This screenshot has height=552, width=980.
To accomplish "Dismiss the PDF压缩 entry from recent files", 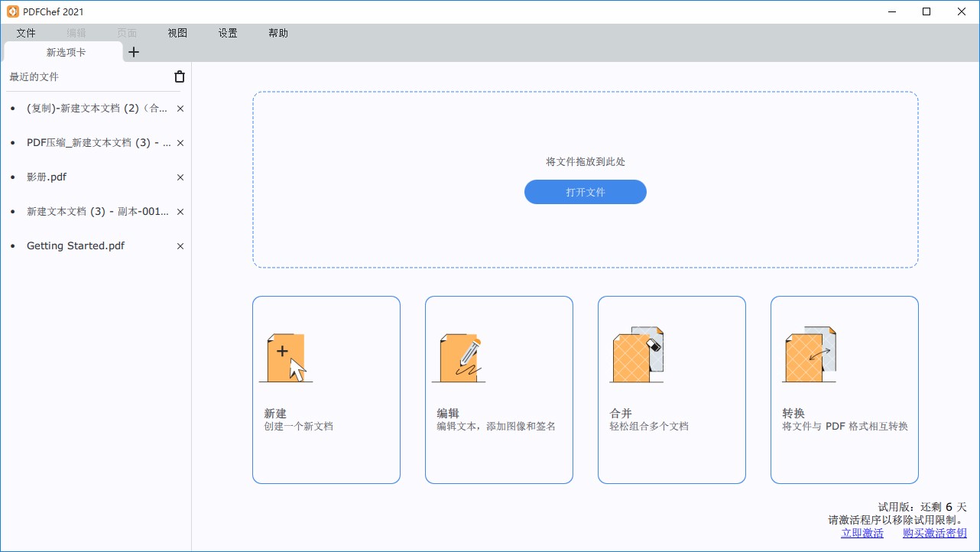I will click(x=180, y=143).
